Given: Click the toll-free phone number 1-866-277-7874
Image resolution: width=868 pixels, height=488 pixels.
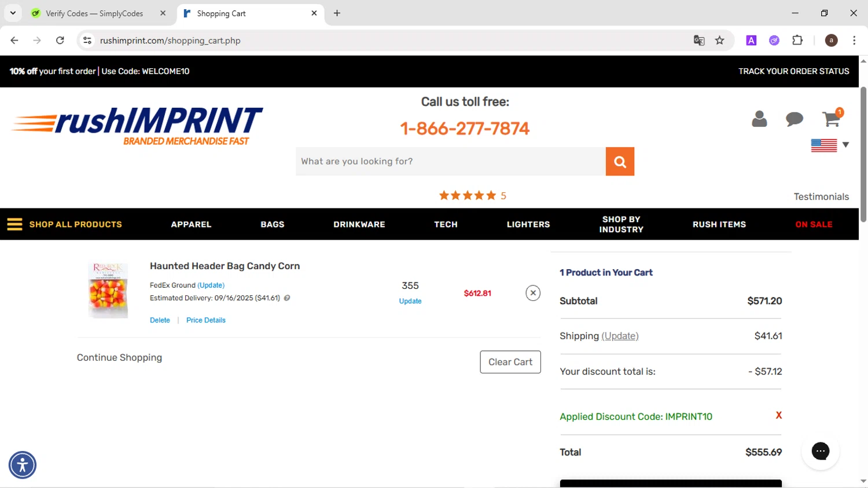Looking at the screenshot, I should (x=465, y=129).
